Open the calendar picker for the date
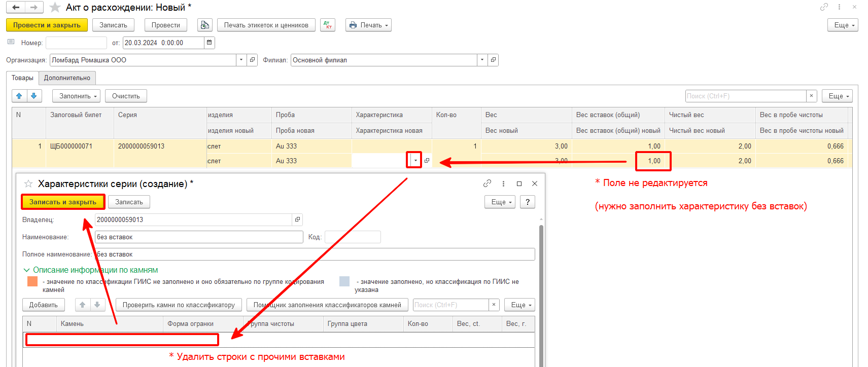Viewport: 868px width, 367px height. click(209, 43)
